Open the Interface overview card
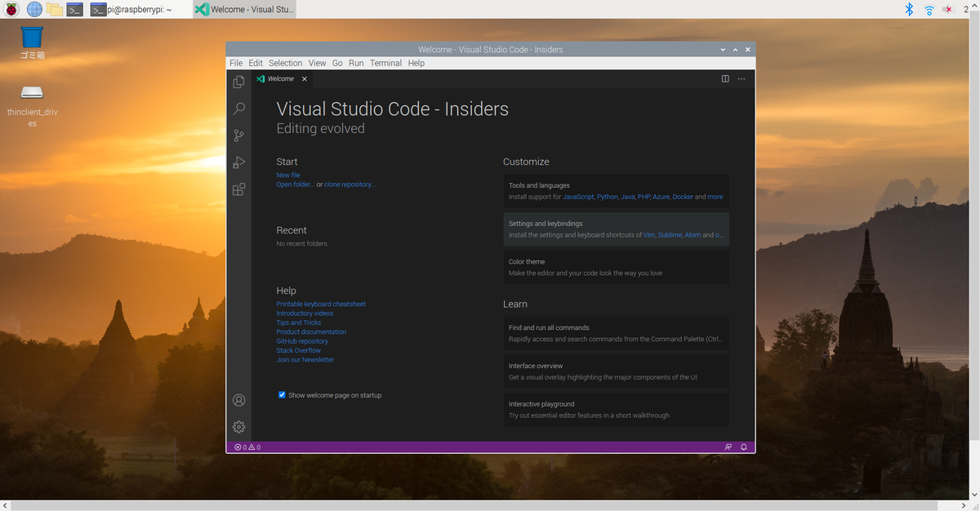Screen dimensions: 980x511 [x=616, y=371]
